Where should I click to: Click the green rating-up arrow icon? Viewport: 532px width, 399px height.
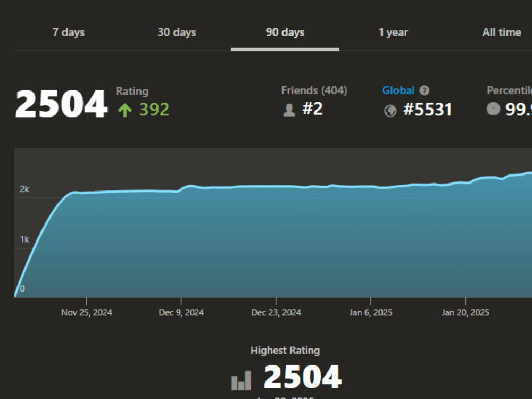click(x=125, y=110)
